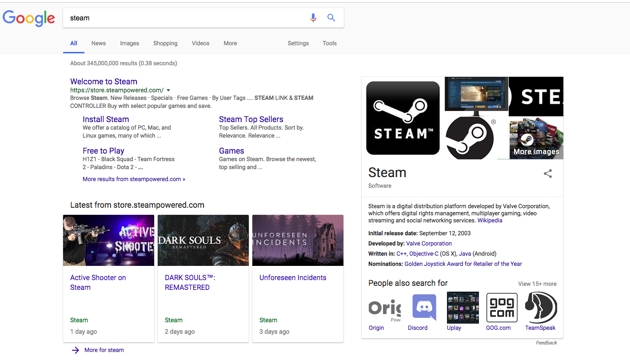Image resolution: width=630 pixels, height=364 pixels.
Task: Open the Install Steam sitelink
Action: coord(106,119)
